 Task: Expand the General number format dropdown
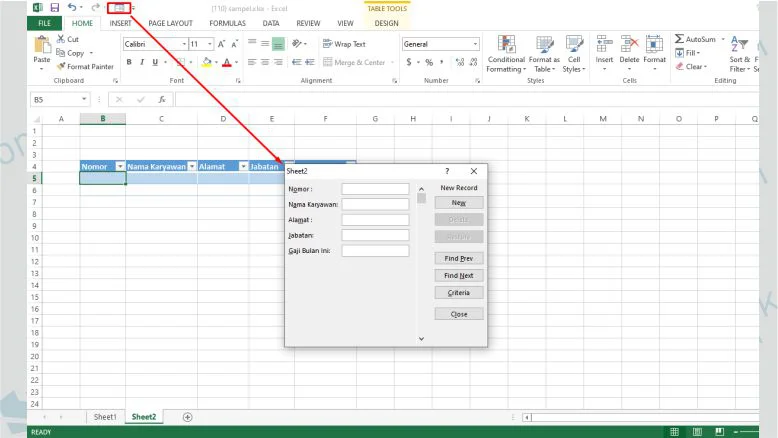point(474,44)
